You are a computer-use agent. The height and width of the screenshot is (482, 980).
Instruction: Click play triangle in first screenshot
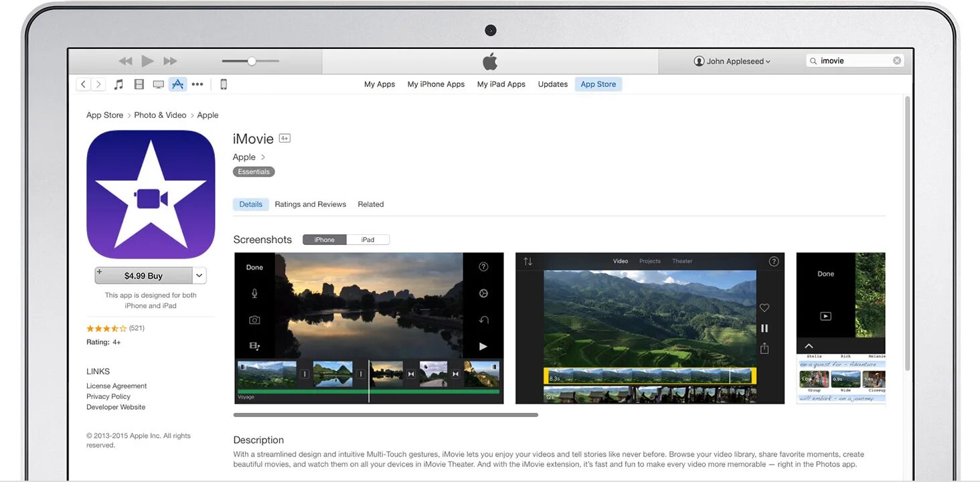click(483, 346)
